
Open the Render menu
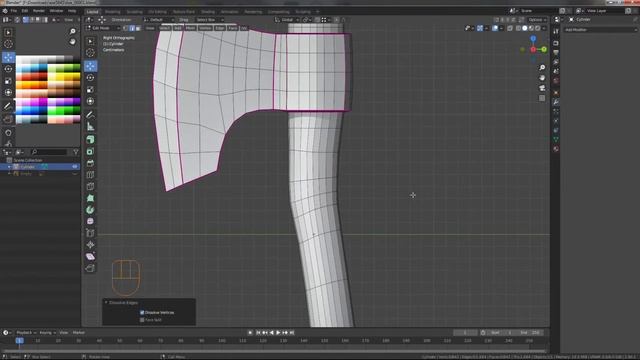[39, 11]
